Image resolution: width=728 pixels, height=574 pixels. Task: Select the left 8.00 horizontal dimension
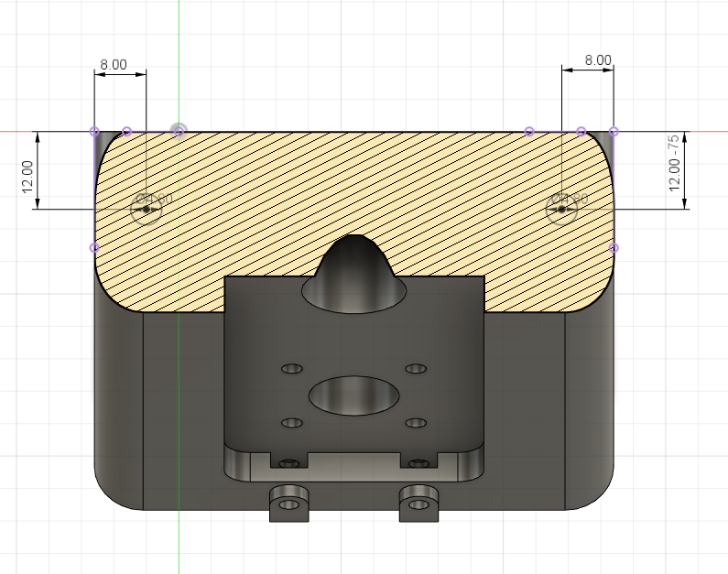coord(114,64)
